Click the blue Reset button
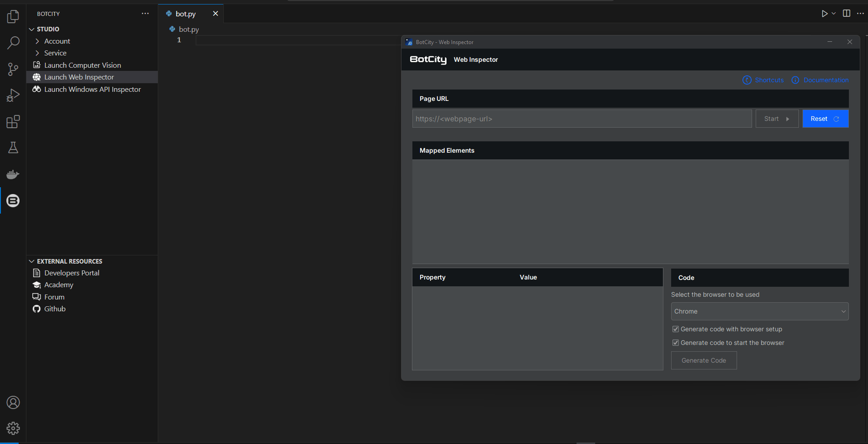This screenshot has height=444, width=868. [825, 119]
